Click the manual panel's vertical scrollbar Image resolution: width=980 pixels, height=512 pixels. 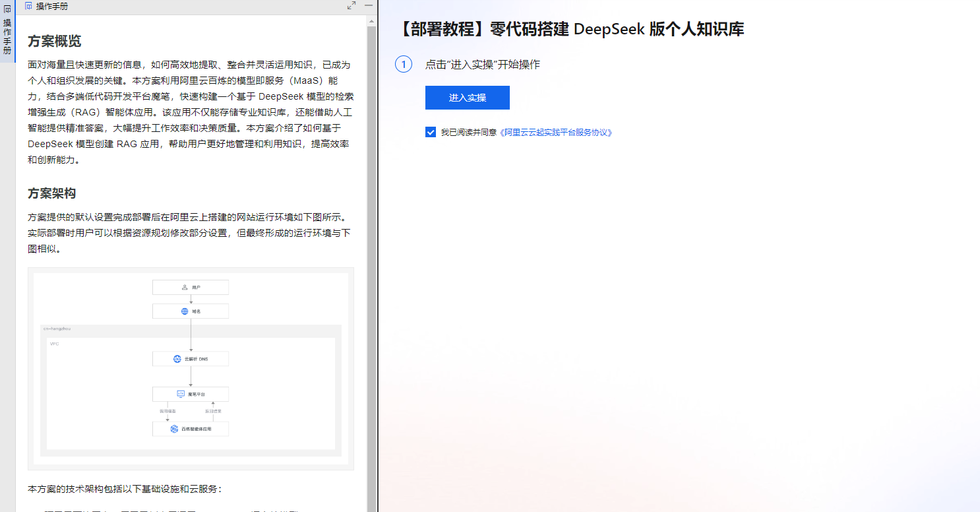pos(371,264)
